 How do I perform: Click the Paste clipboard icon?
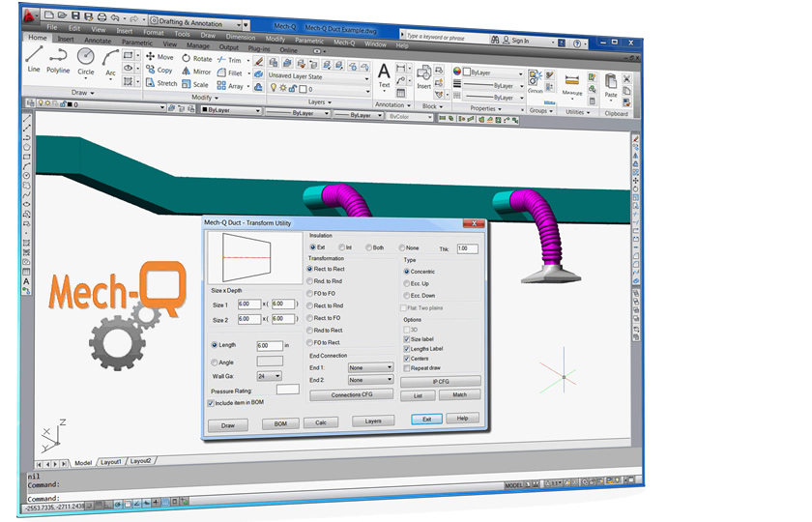pyautogui.click(x=611, y=86)
